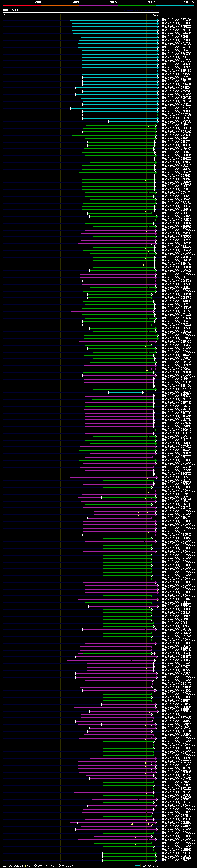Viewport: 197px width, 868px height.
Task: Select the UniRef100_B7FU20 label
Action: coord(176,711)
